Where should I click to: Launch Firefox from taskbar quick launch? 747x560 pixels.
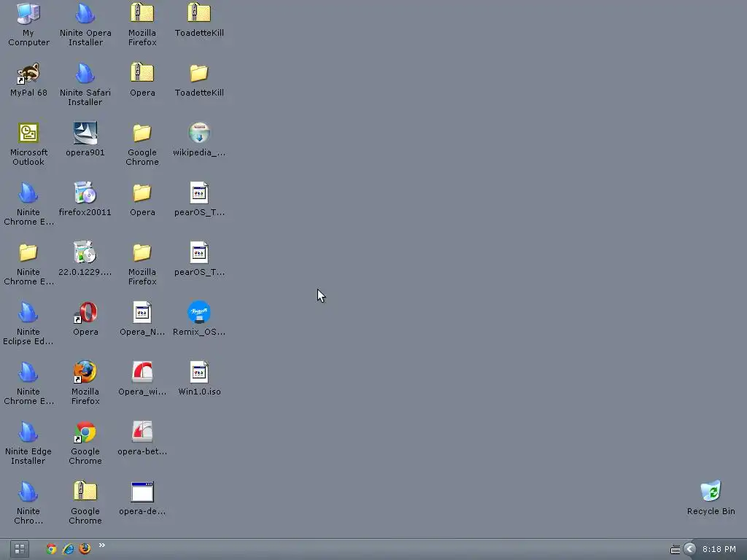(85, 549)
